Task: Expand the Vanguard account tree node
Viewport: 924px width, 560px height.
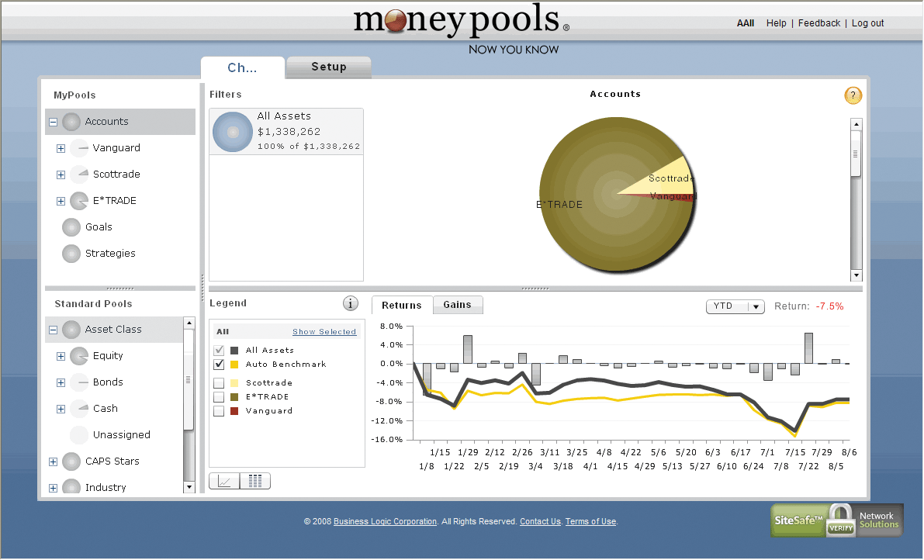Action: point(61,148)
